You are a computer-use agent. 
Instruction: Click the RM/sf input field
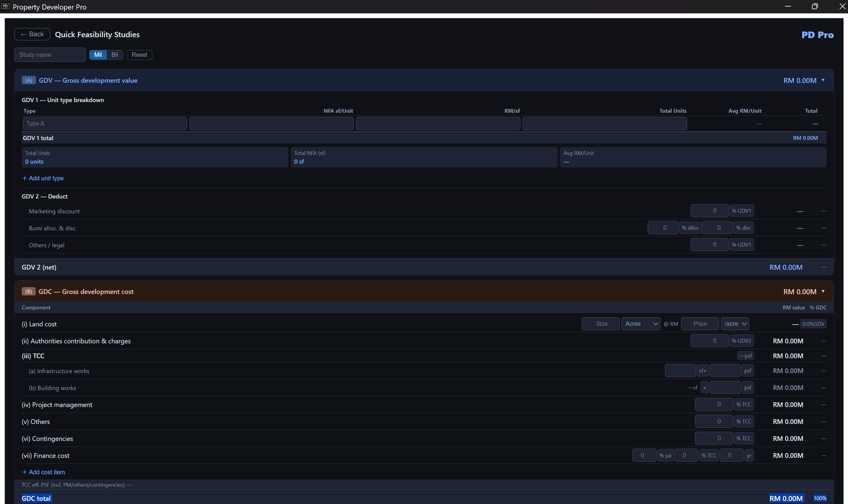point(438,123)
